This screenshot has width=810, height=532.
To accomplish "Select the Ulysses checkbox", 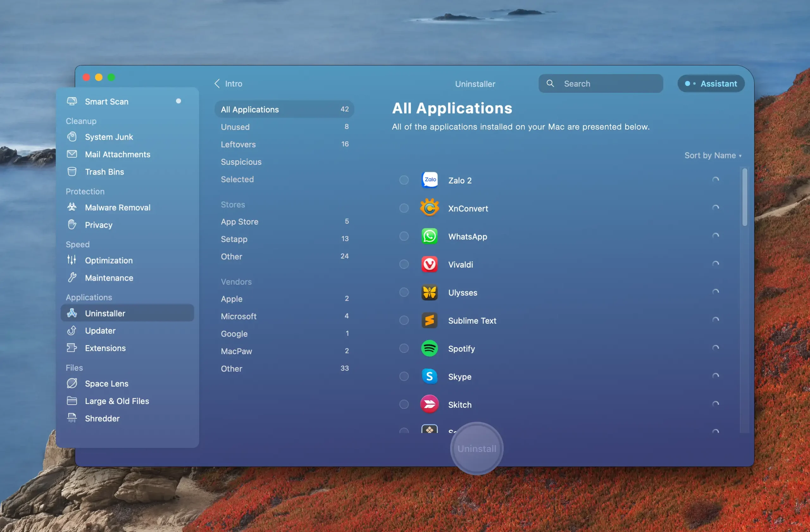I will coord(404,292).
